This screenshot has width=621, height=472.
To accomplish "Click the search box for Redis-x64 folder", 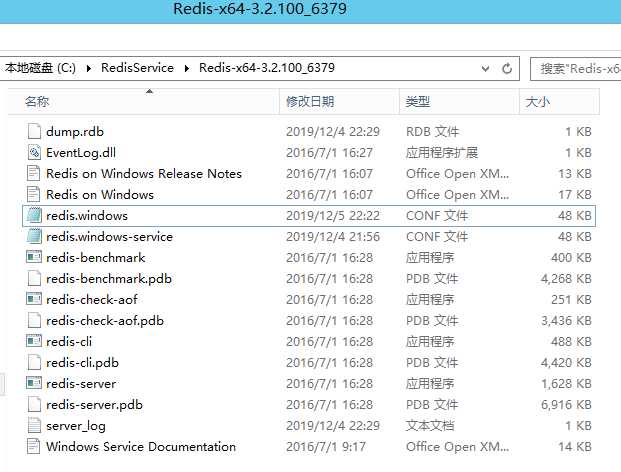I will (x=576, y=69).
